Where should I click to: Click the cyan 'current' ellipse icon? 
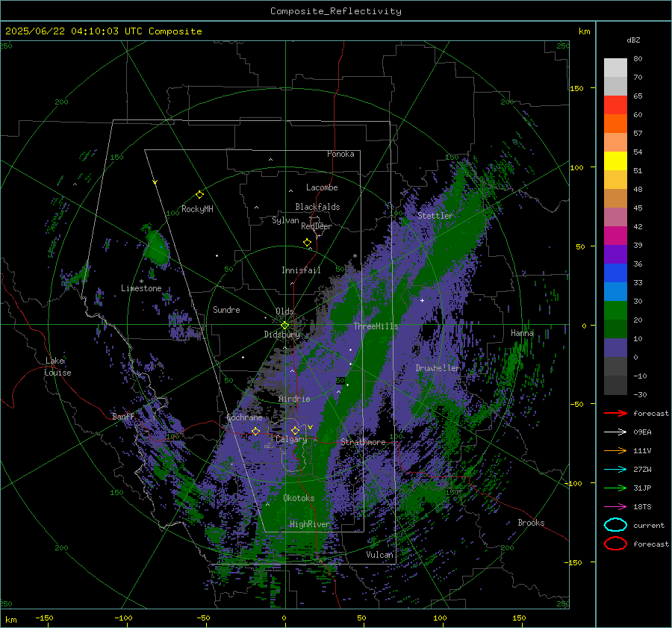click(615, 525)
